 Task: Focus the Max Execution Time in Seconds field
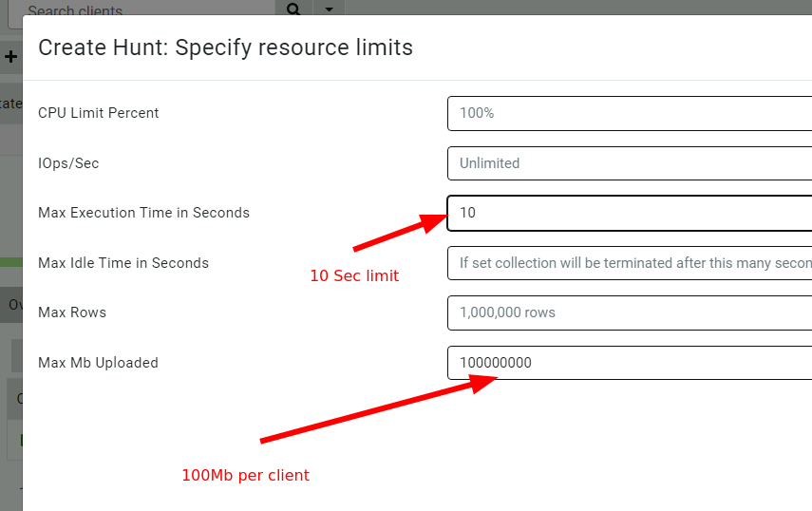tap(630, 213)
